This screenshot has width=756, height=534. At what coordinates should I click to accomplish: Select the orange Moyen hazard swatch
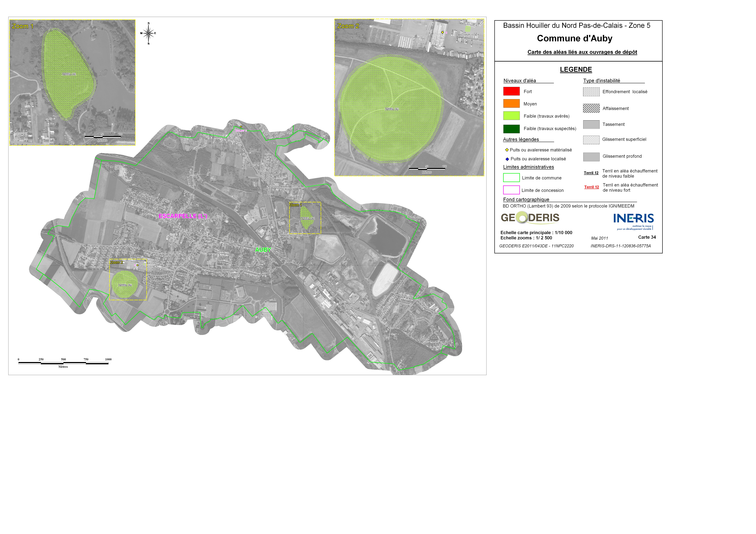point(511,103)
